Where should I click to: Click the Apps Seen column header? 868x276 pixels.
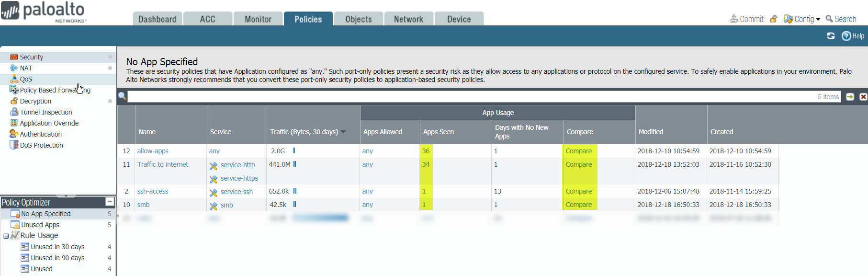click(439, 132)
